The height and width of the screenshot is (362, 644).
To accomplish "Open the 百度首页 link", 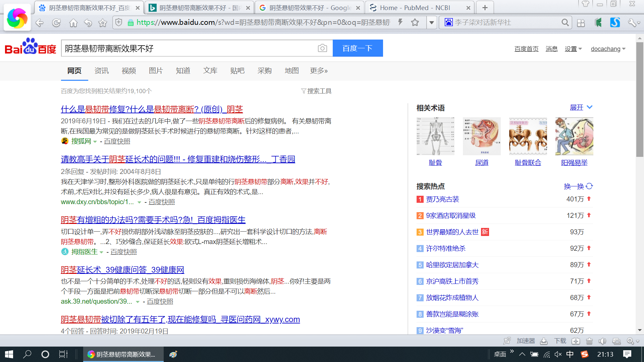I will coord(527,49).
